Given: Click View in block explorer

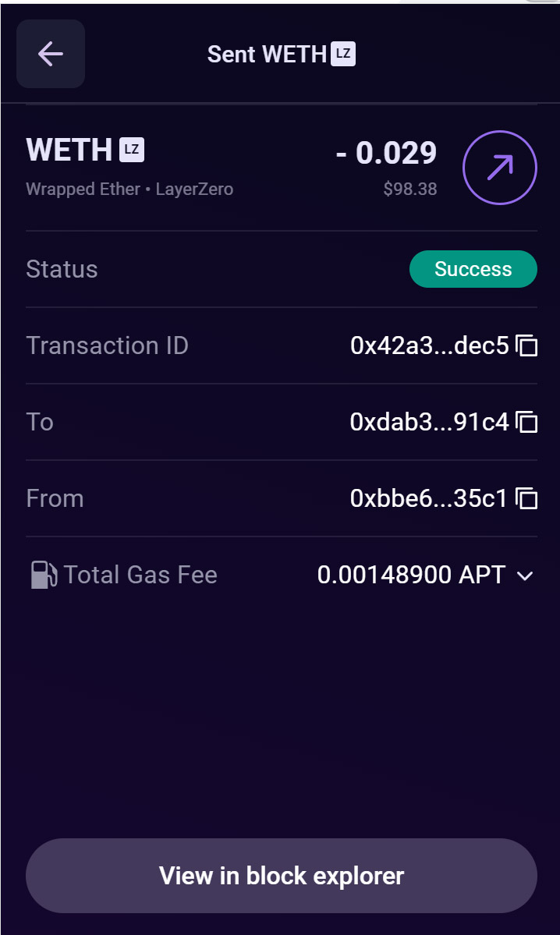Looking at the screenshot, I should coord(281,875).
